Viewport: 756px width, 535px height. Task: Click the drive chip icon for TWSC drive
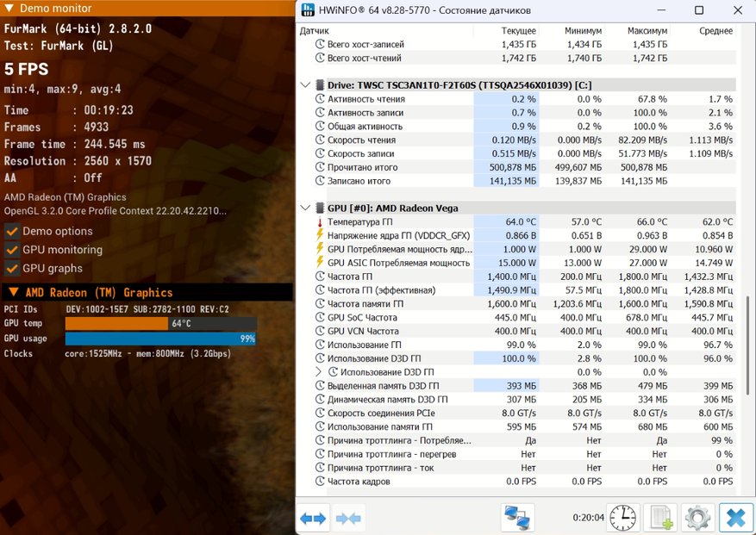(319, 85)
